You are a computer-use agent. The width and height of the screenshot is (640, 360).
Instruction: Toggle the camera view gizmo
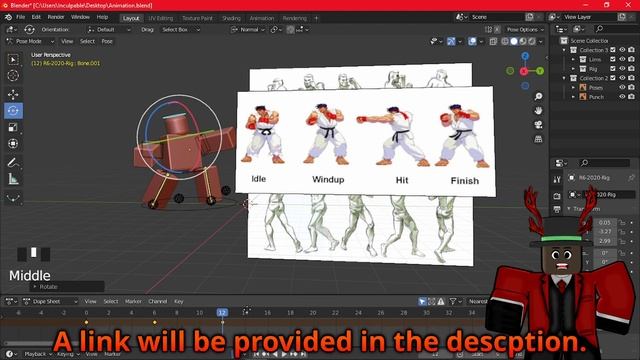coord(538,125)
